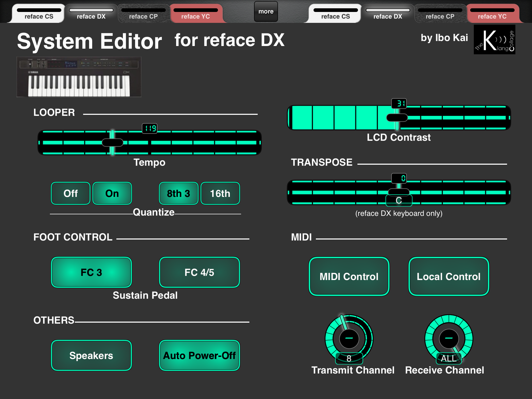Click the Transpose value display 0
This screenshot has width=532, height=399.
tap(399, 178)
